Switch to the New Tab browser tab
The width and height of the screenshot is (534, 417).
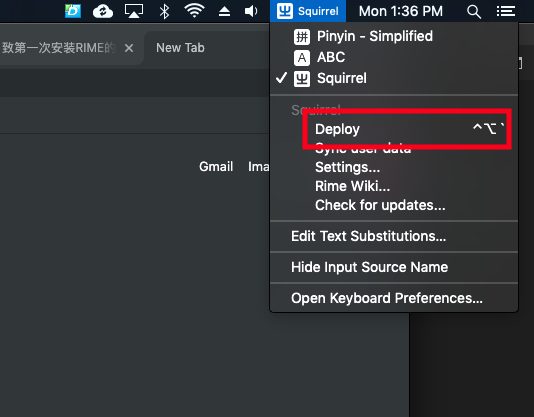180,48
